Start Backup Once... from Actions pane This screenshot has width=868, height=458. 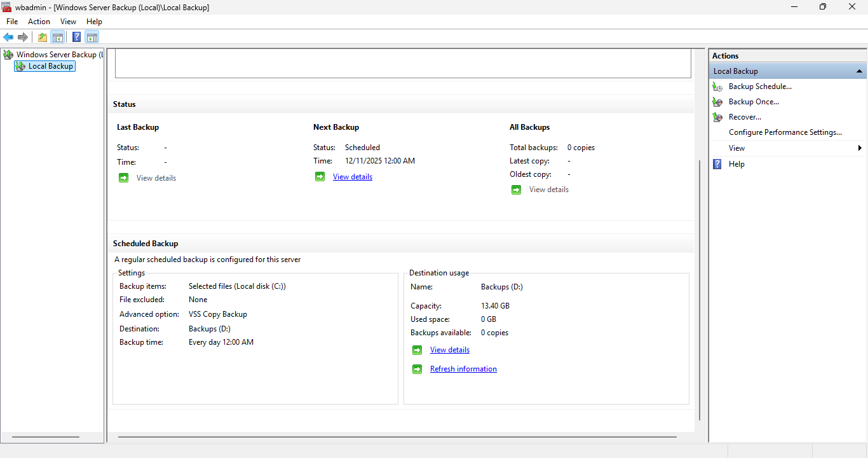pos(754,102)
